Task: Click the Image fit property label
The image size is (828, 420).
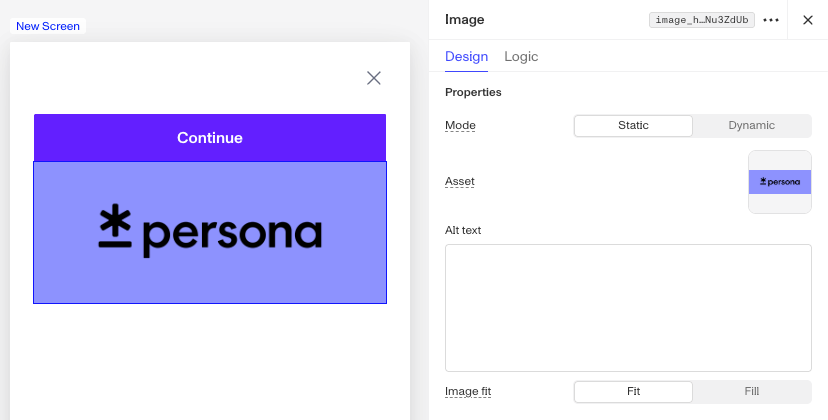Action: coord(468,392)
